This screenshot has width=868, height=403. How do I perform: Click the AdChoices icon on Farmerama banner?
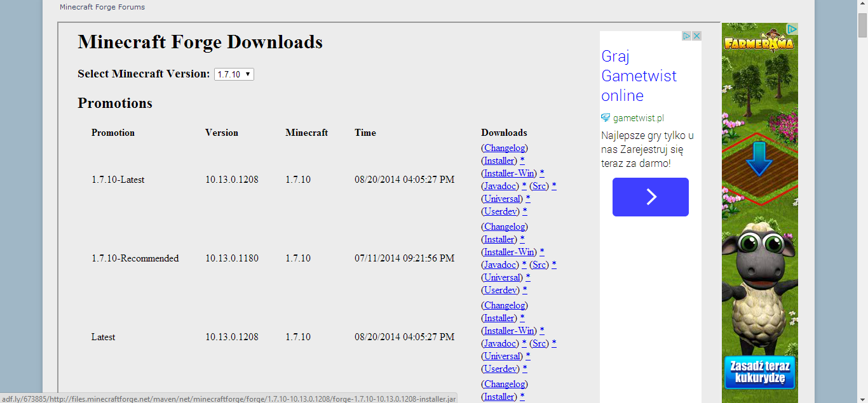tap(792, 29)
